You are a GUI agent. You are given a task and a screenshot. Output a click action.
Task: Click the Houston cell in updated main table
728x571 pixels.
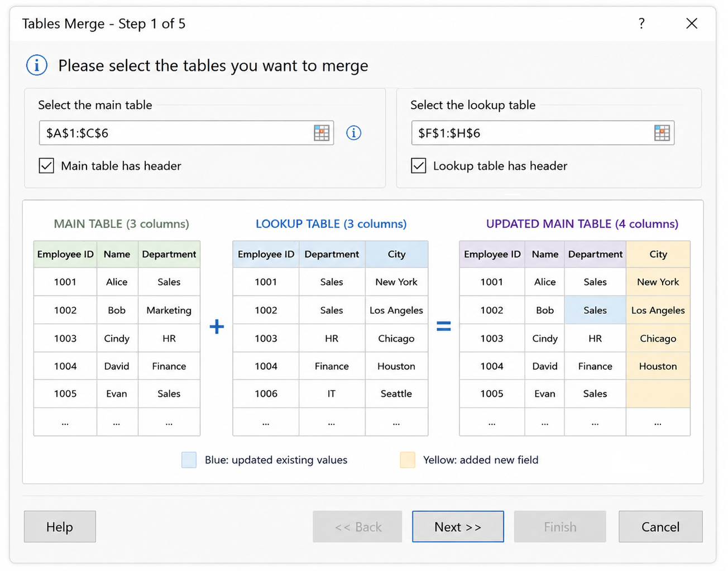[658, 366]
